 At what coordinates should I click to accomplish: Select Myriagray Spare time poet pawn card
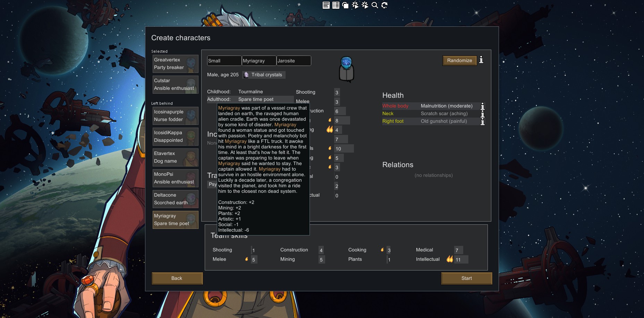176,220
